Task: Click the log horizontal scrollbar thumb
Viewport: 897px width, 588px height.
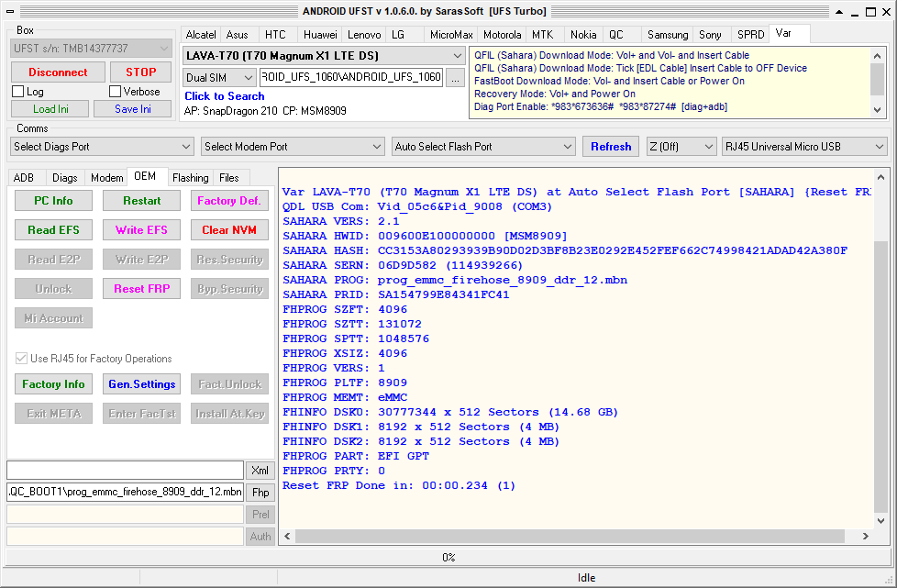Action: pyautogui.click(x=570, y=536)
